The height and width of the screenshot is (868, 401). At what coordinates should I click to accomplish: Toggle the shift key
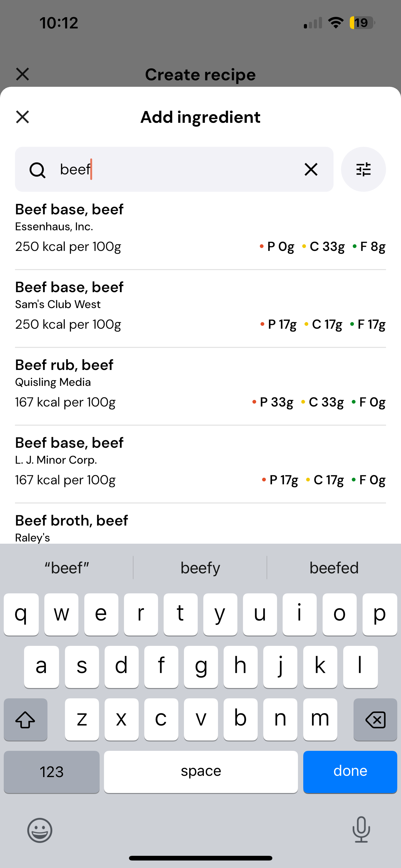coord(26,719)
